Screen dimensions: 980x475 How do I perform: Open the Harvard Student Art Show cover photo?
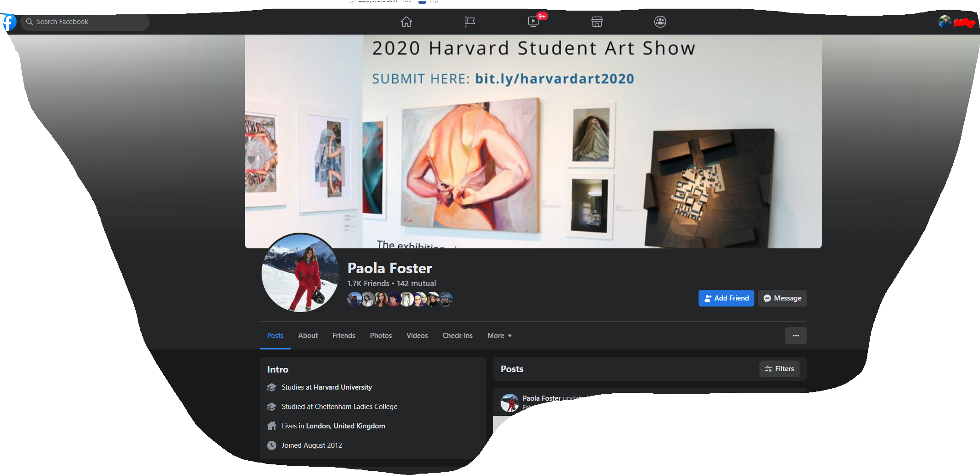(533, 142)
